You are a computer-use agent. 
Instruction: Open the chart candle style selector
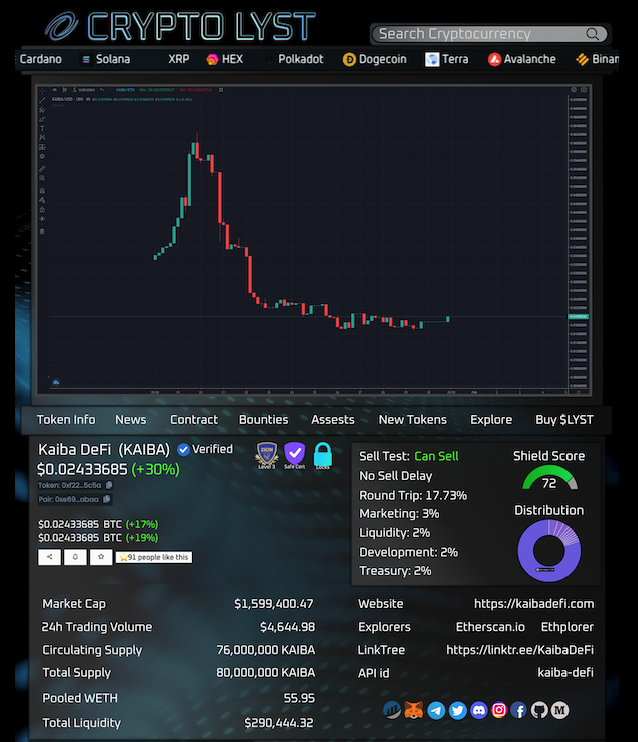pyautogui.click(x=64, y=90)
